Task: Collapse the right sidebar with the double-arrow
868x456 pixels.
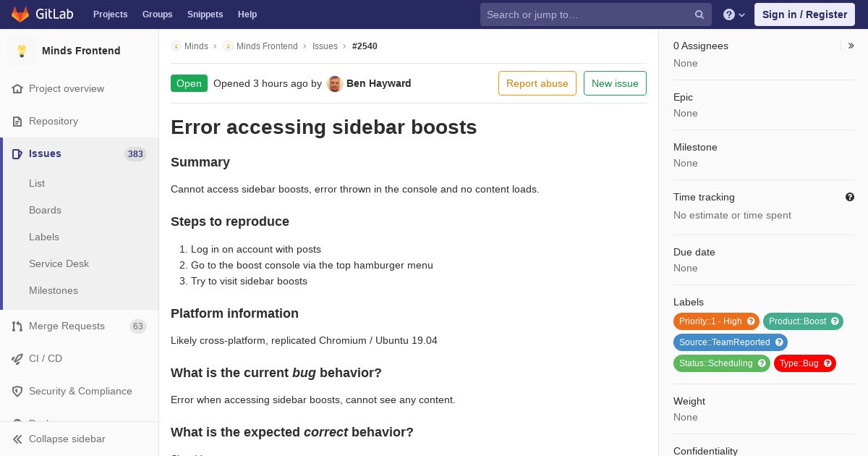Action: coord(851,46)
